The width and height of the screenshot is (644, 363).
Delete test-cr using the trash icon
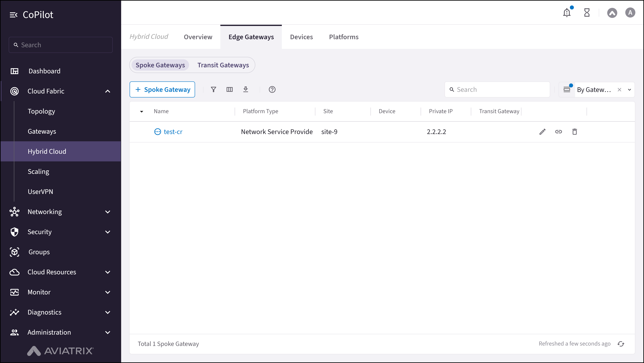(574, 132)
